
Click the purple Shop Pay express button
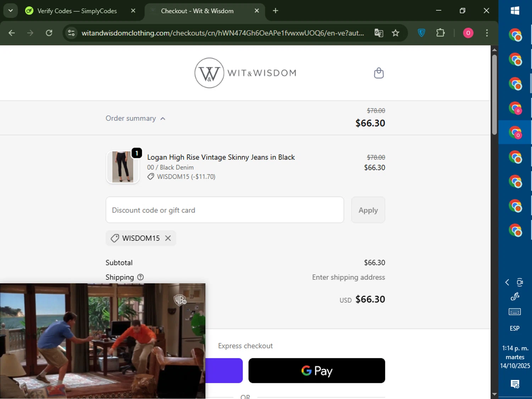pyautogui.click(x=224, y=371)
